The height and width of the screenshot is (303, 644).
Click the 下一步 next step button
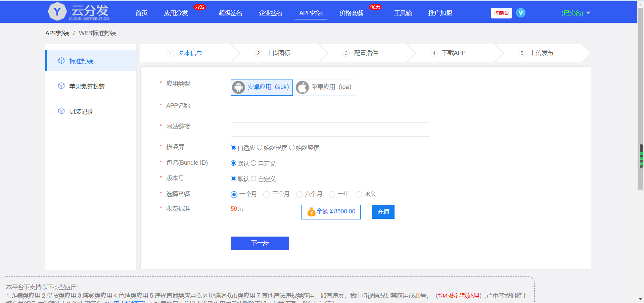tap(260, 243)
